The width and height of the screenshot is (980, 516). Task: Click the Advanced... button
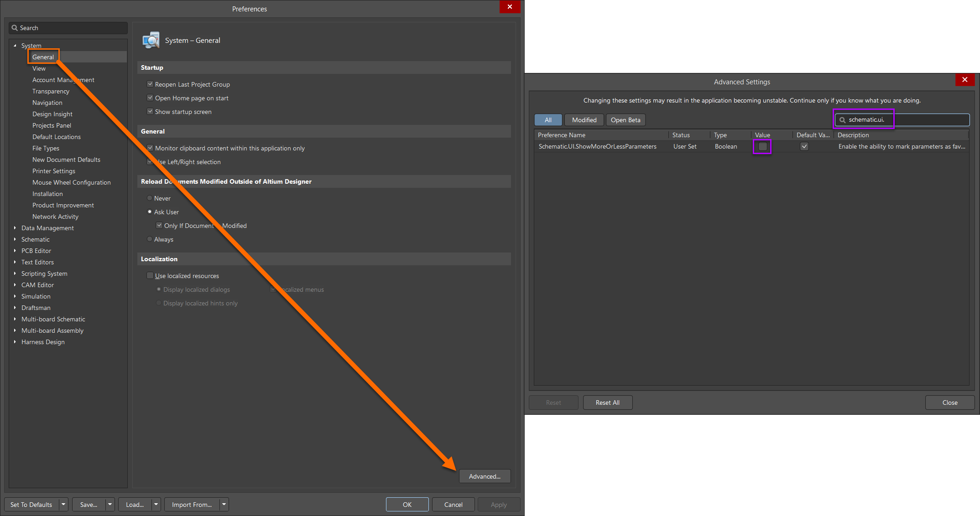coord(485,476)
